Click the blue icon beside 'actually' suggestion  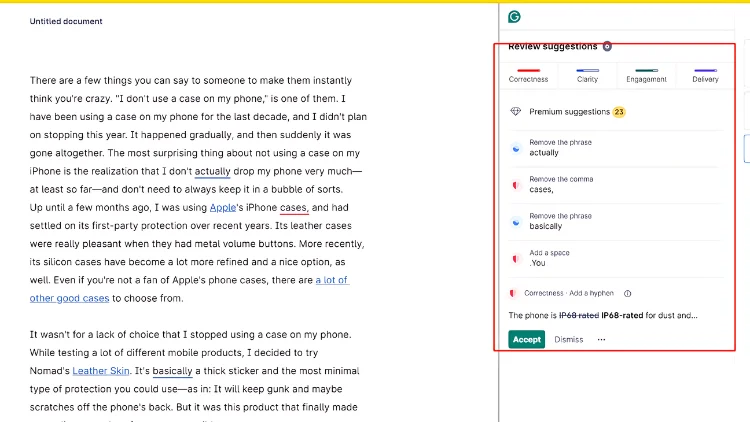(x=516, y=148)
